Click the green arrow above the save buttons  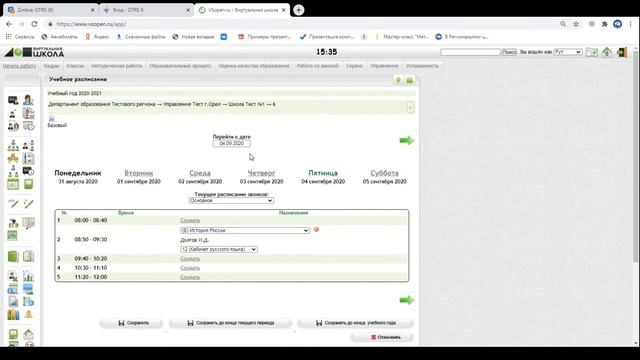pos(407,300)
